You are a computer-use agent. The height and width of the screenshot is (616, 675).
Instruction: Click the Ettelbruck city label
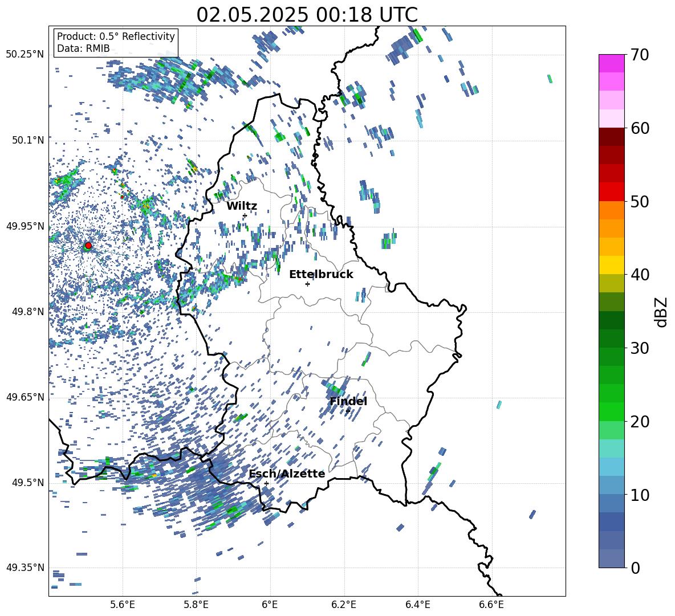pos(321,275)
